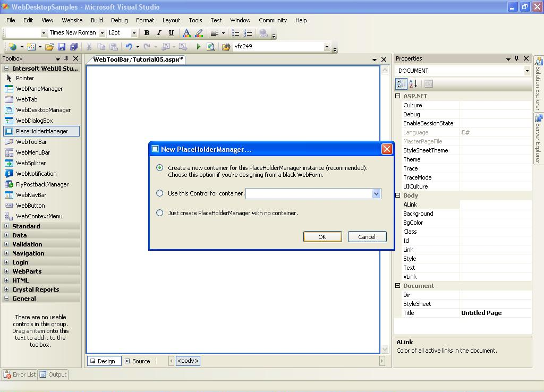Expand the Standard toolbox group

pyautogui.click(x=7, y=226)
